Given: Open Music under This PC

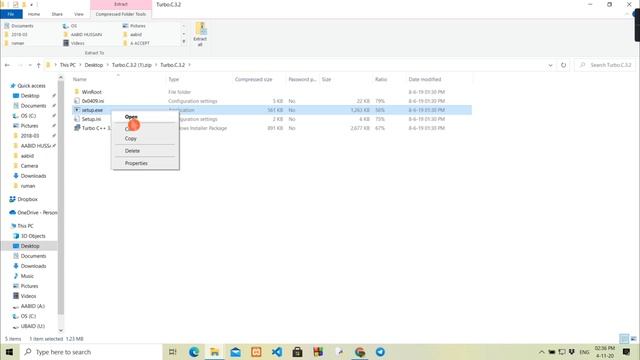Looking at the screenshot, I should point(27,276).
